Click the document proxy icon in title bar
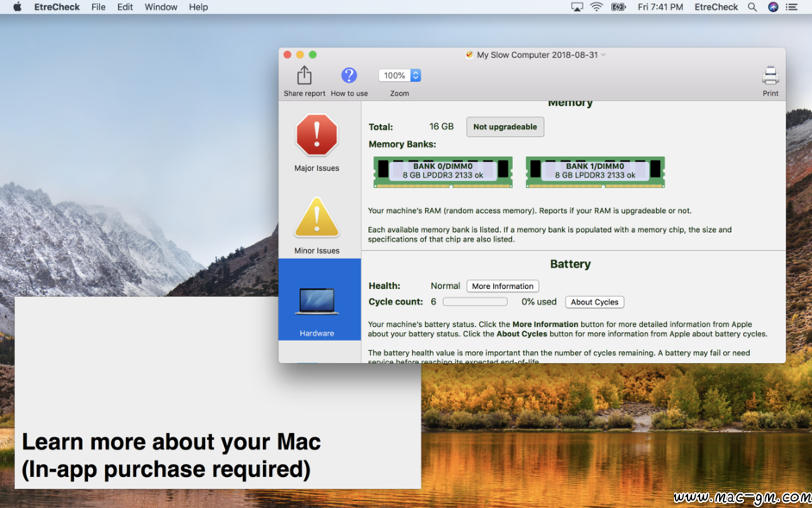Viewport: 812px width, 508px height. coord(469,55)
